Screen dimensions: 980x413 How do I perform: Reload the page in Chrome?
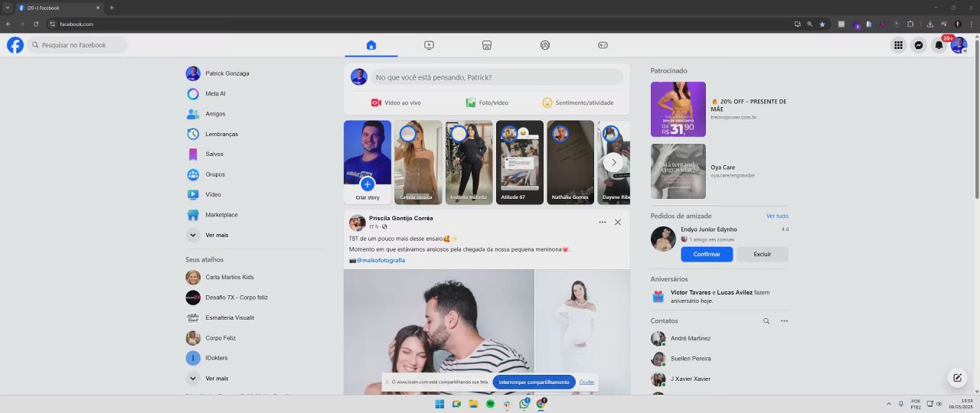tap(36, 24)
